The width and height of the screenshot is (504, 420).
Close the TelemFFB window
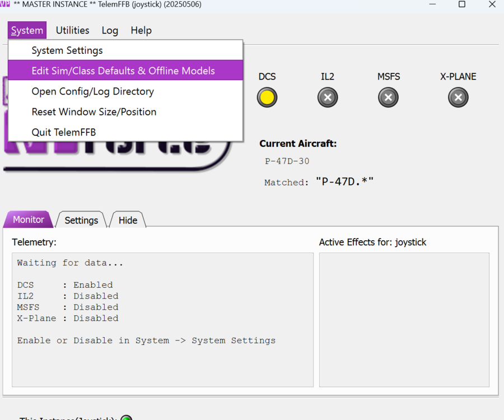click(x=492, y=4)
